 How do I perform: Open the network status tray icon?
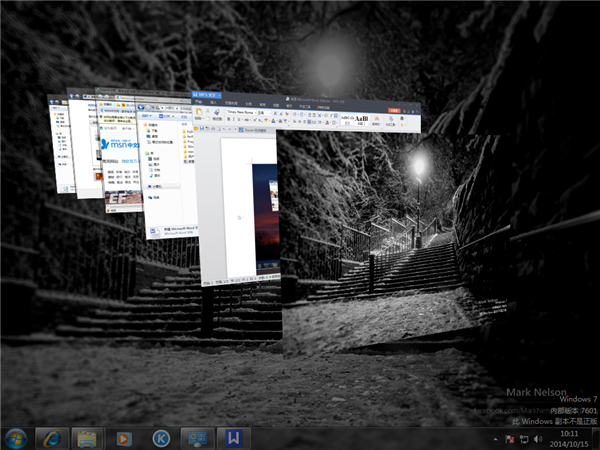[x=525, y=438]
